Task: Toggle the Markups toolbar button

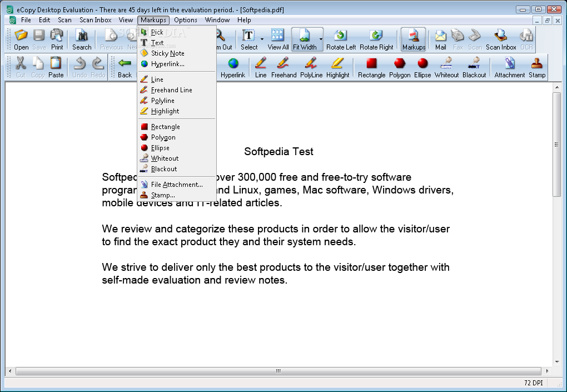Action: click(414, 39)
